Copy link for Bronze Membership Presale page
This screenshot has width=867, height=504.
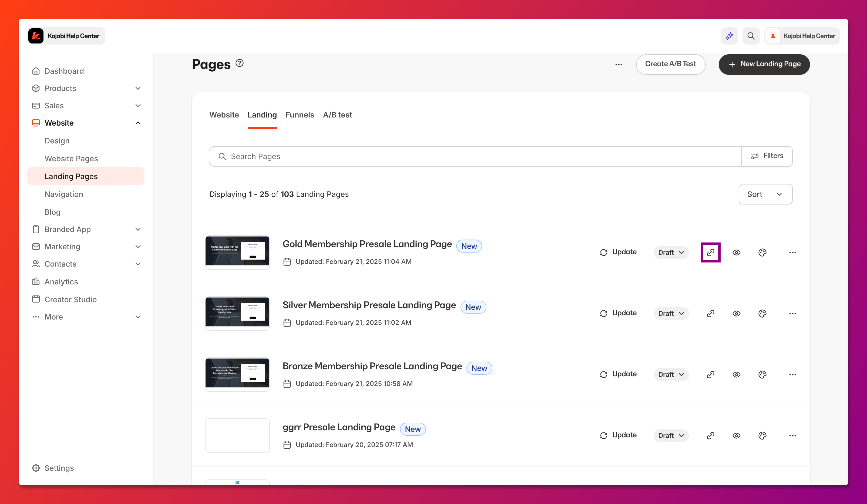coord(710,374)
